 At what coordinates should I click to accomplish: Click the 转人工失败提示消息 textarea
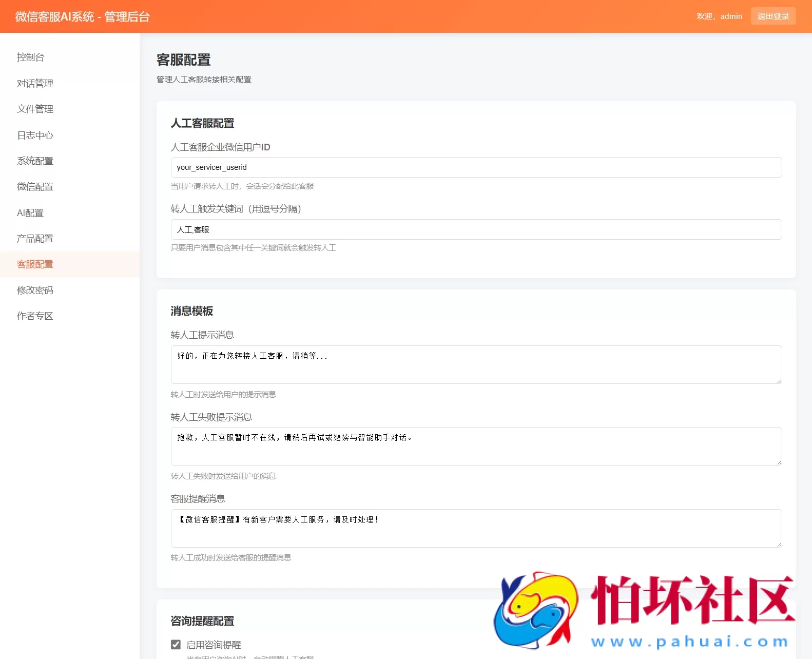point(476,446)
